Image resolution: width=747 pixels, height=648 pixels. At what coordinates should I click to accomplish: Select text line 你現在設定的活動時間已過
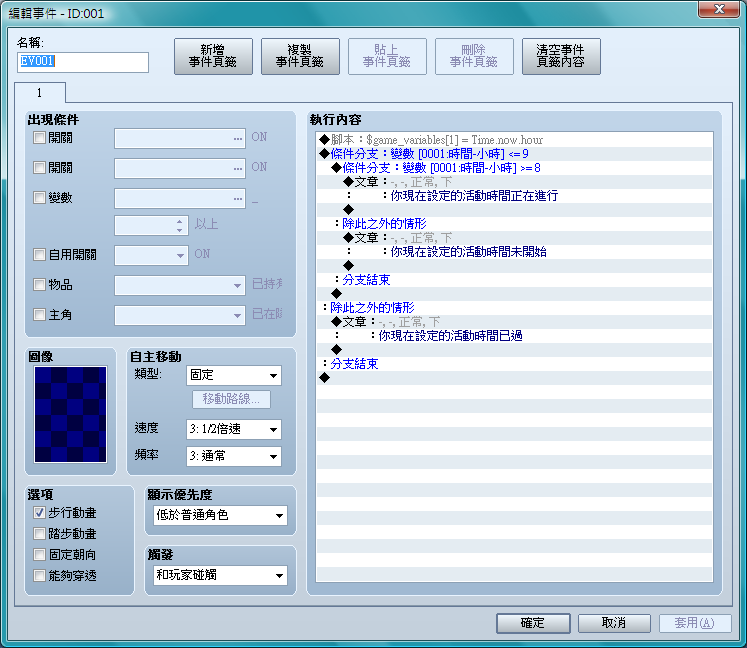click(x=515, y=336)
